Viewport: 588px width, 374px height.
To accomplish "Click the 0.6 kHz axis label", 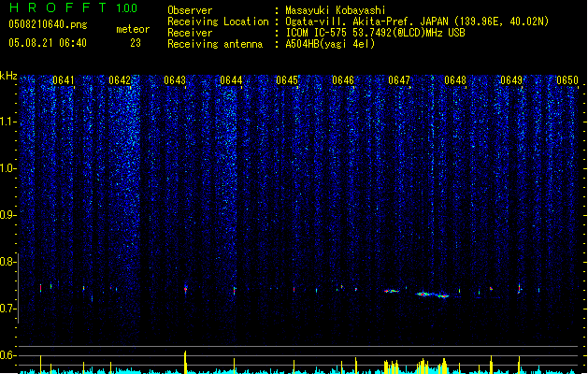I will (x=8, y=355).
